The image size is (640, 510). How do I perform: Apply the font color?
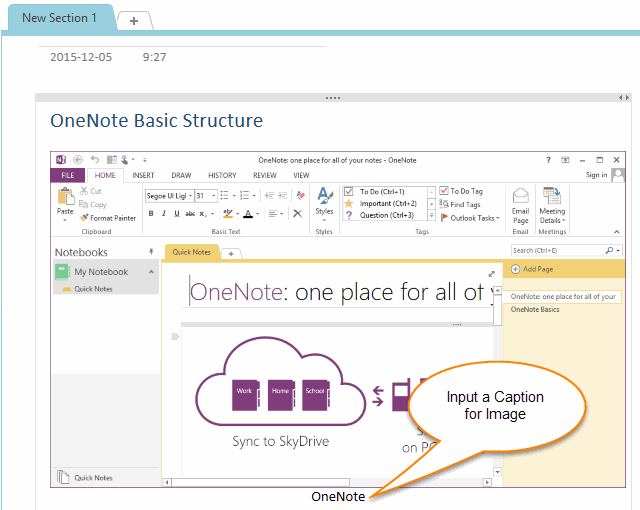click(248, 213)
